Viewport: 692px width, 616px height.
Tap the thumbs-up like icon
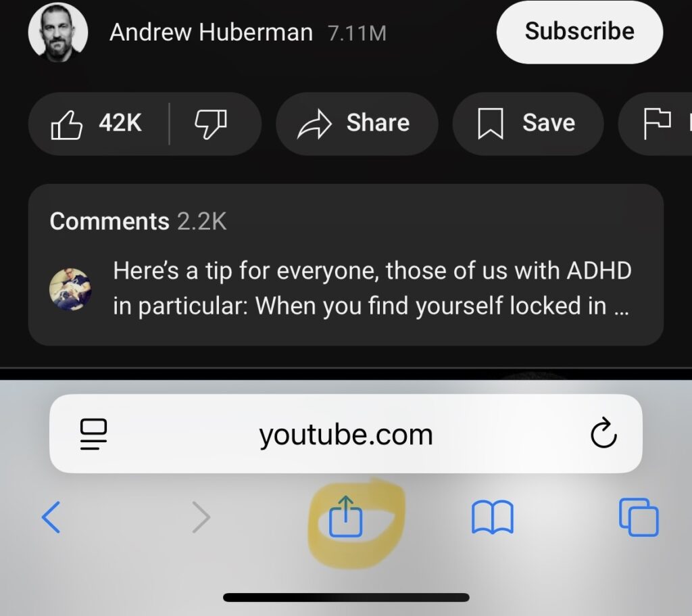67,124
